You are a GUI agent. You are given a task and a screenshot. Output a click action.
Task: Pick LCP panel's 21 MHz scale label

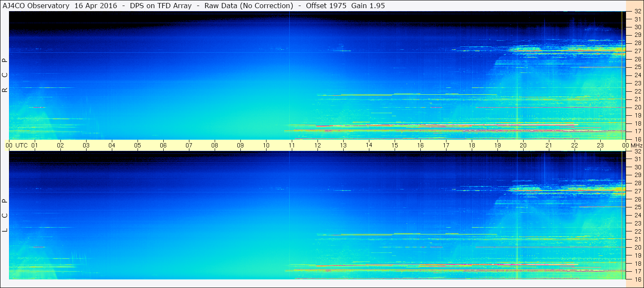[x=638, y=239]
